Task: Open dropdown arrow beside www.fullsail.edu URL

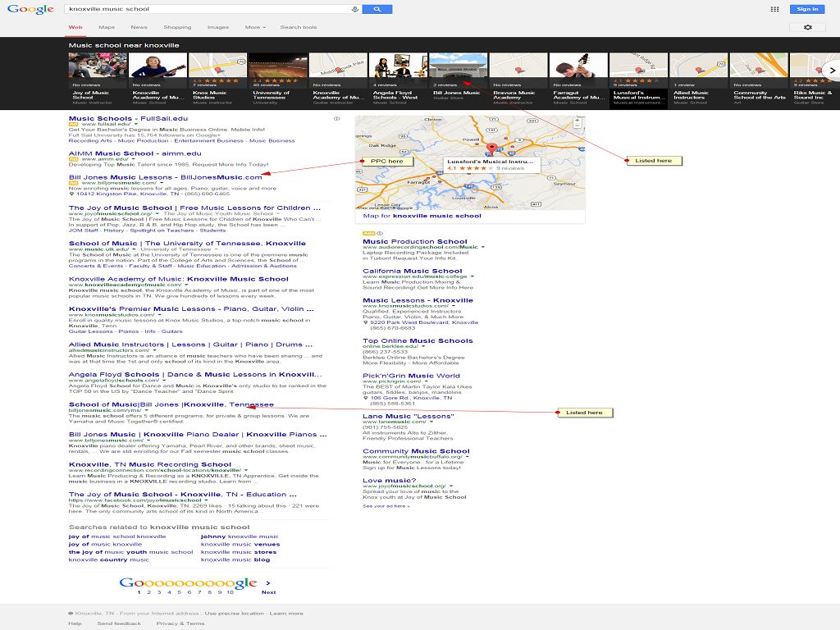Action: [x=136, y=125]
